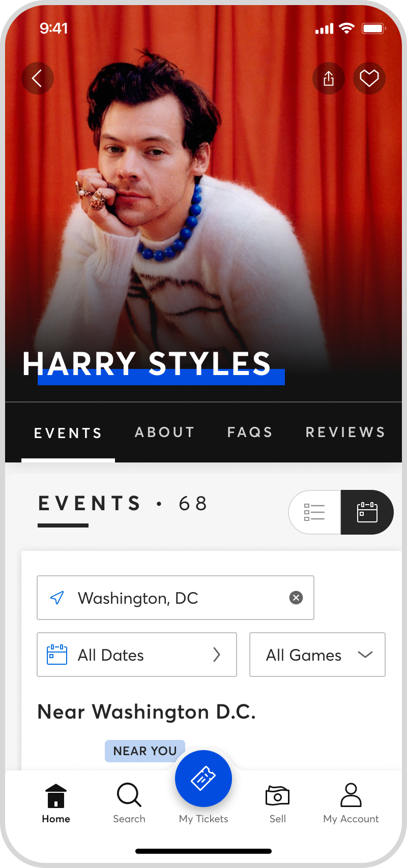Favorite Harry Styles with heart icon

pos(369,78)
